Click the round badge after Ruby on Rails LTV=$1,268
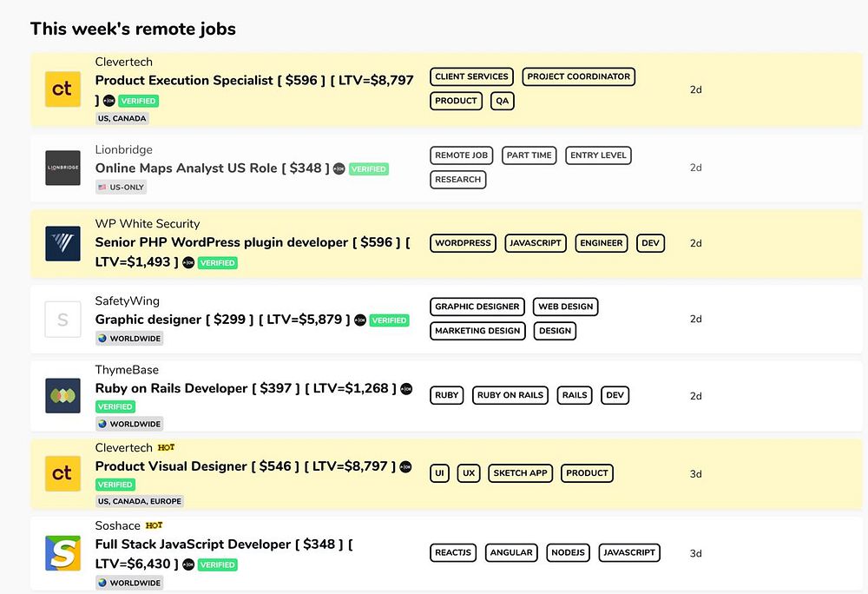The width and height of the screenshot is (868, 594). [406, 389]
